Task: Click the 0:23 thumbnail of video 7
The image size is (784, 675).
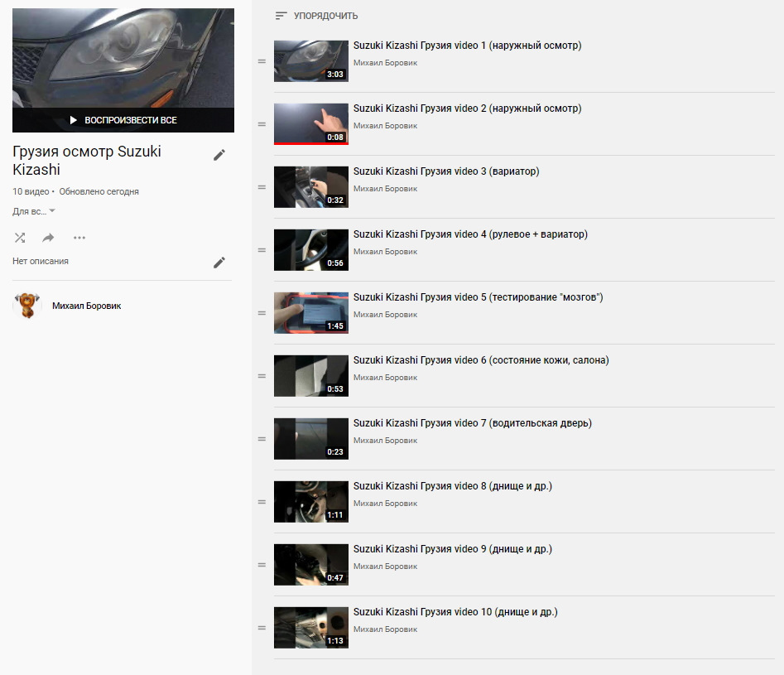Action: [x=311, y=439]
